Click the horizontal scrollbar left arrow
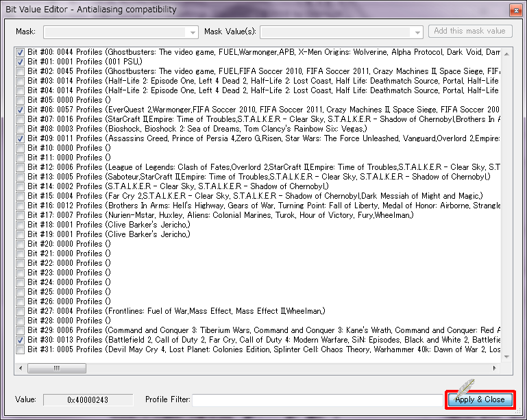 click(x=21, y=368)
